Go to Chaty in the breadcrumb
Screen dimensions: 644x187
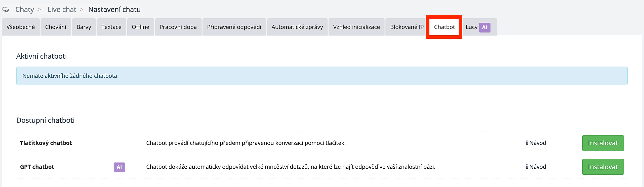tap(24, 10)
